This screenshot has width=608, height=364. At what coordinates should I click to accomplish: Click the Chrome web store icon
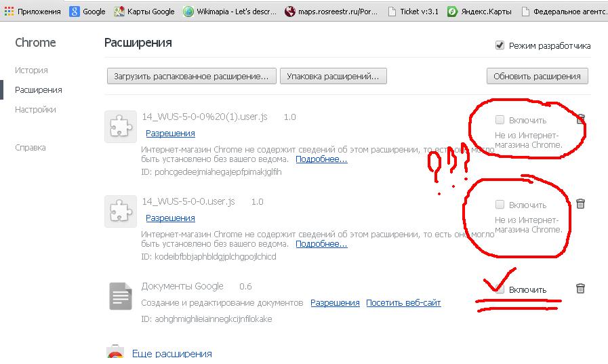click(x=115, y=351)
